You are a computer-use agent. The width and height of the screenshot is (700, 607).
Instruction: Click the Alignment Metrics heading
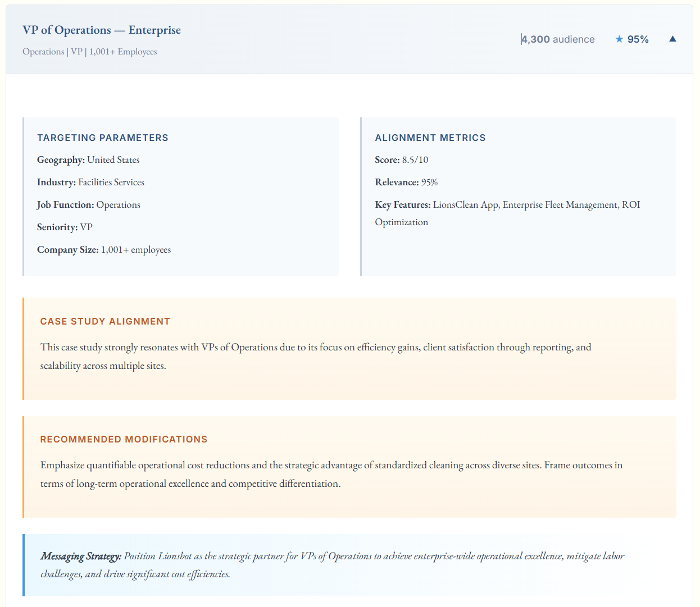pos(430,138)
